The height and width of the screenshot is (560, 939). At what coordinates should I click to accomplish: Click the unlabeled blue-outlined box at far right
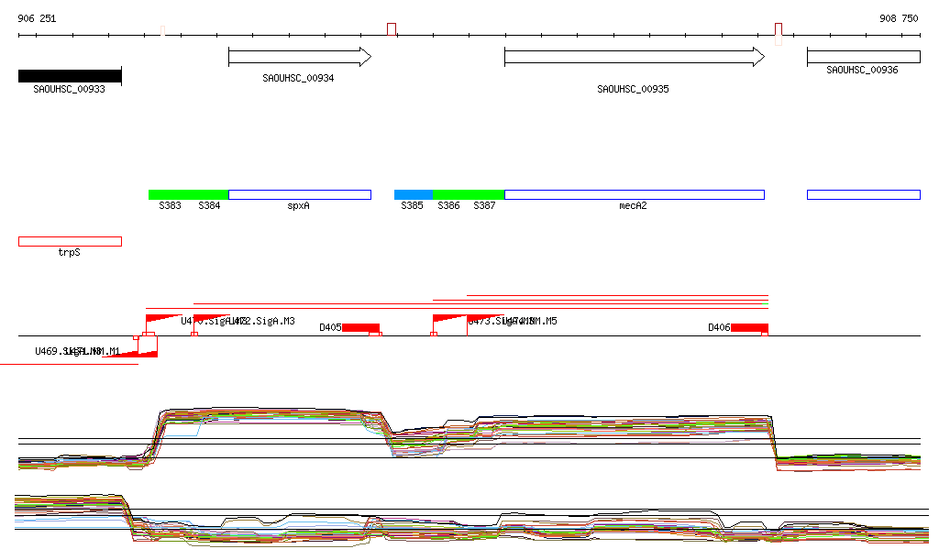(863, 194)
